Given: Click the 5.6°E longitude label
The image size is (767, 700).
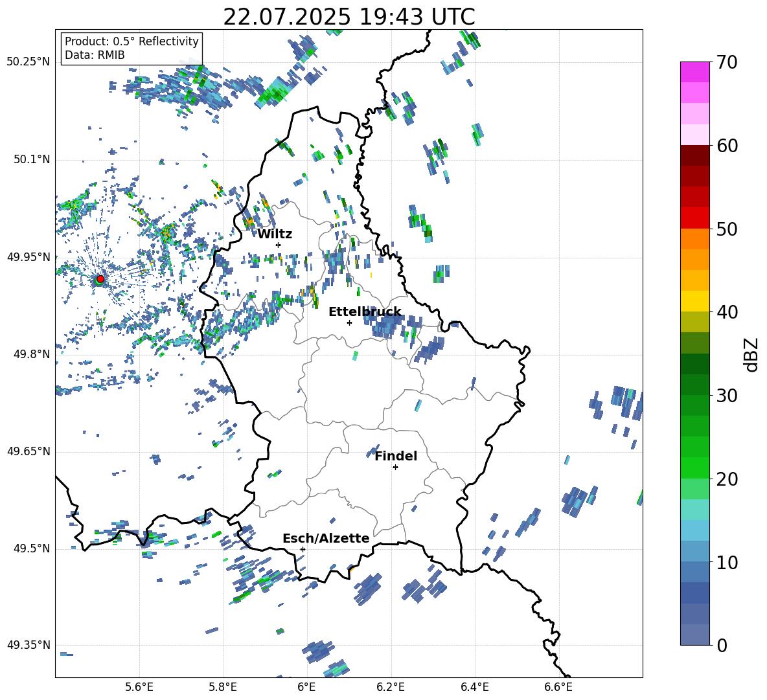Looking at the screenshot, I should [139, 687].
